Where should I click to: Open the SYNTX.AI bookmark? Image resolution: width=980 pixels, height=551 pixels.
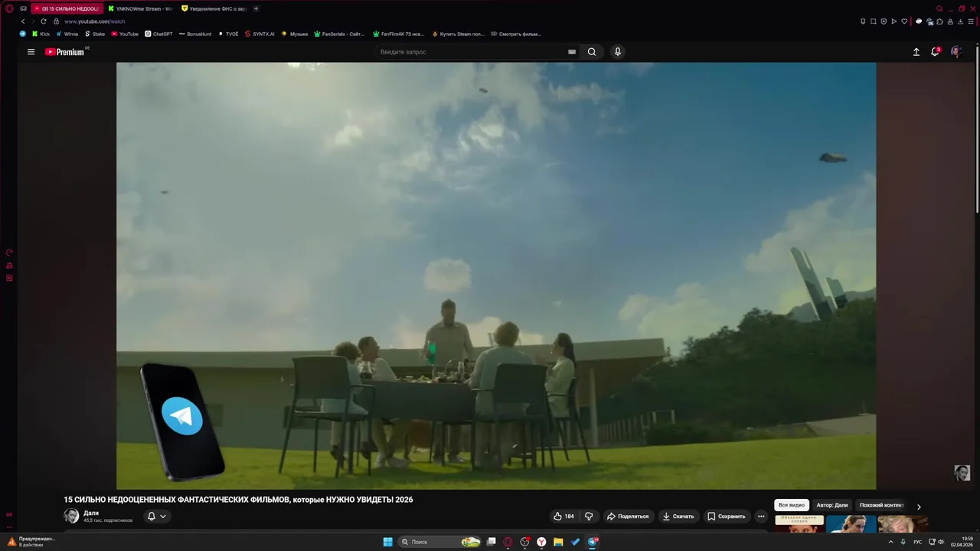[x=259, y=34]
